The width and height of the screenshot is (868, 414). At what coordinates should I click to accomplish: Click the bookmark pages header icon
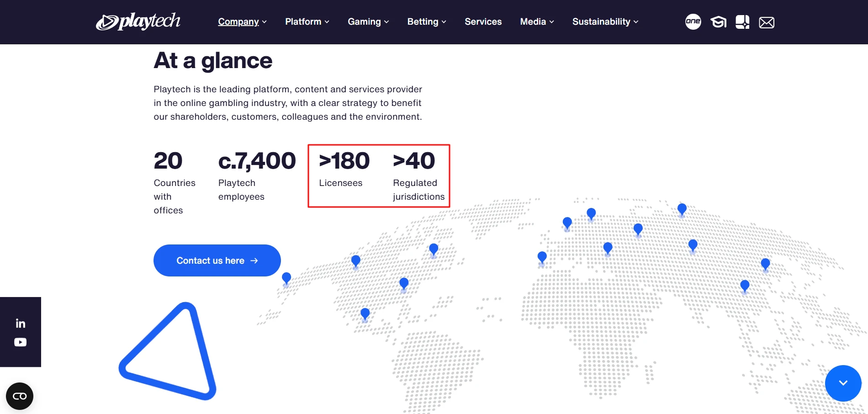pos(742,22)
